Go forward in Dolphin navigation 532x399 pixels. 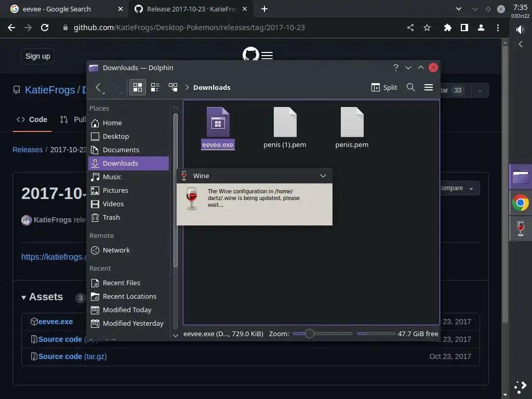tap(116, 87)
